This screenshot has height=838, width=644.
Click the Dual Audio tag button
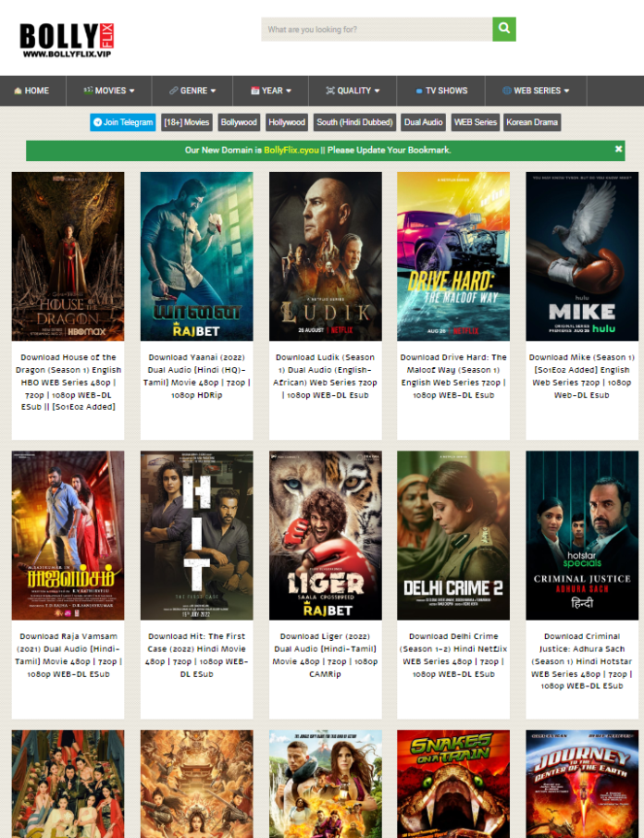pos(423,122)
